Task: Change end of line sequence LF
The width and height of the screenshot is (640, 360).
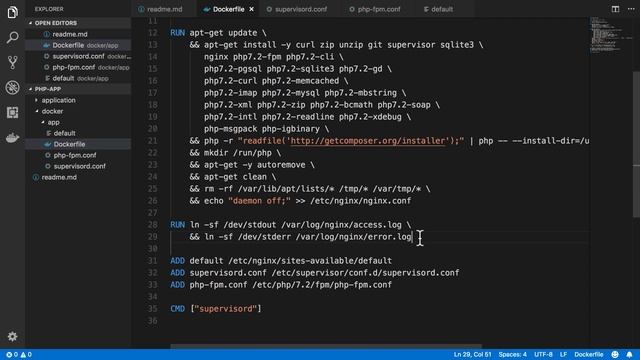Action: pyautogui.click(x=563, y=355)
